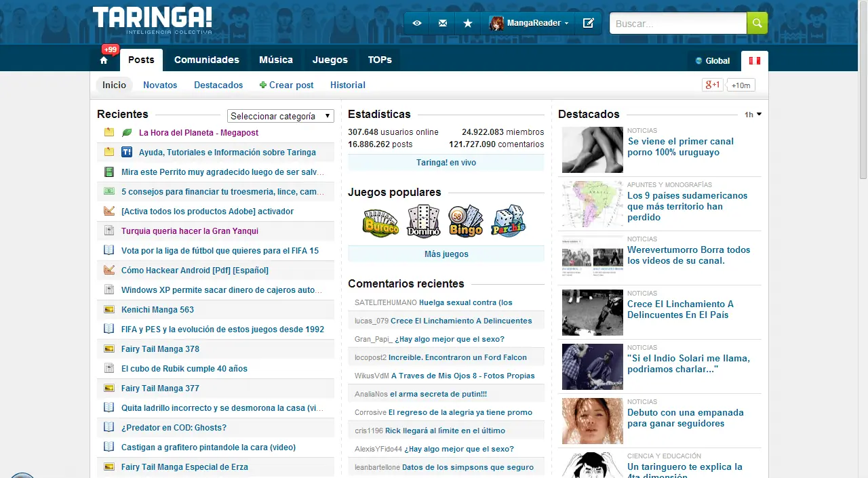Image resolution: width=868 pixels, height=478 pixels.
Task: Open the Domino game icon
Action: pos(423,221)
